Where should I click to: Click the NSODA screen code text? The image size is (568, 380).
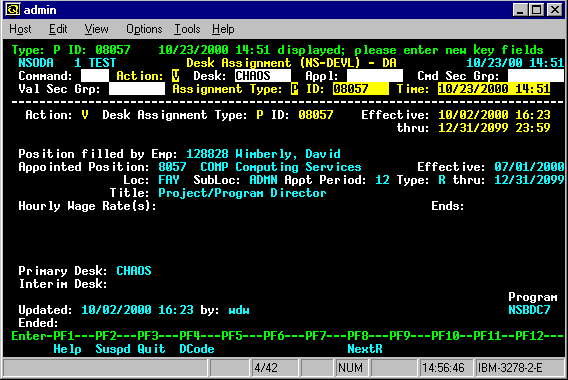36,63
